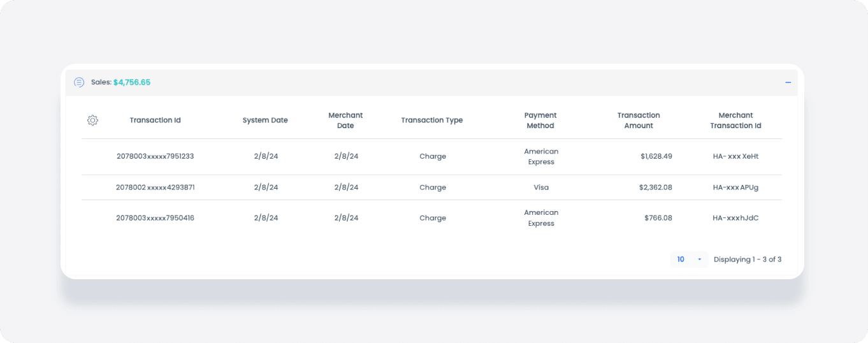Open the rows-per-page dropdown showing 10
Screen dimensions: 868x343
(689, 259)
